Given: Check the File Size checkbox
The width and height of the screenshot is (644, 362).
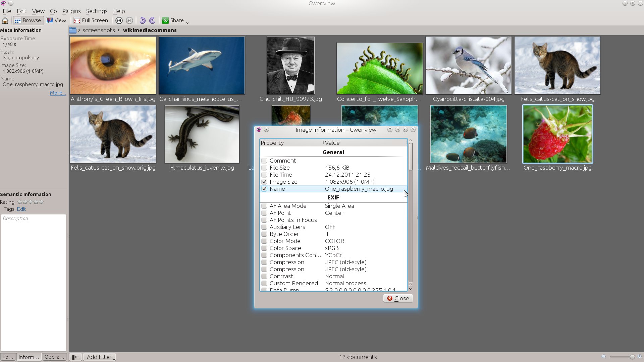Looking at the screenshot, I should point(264,168).
